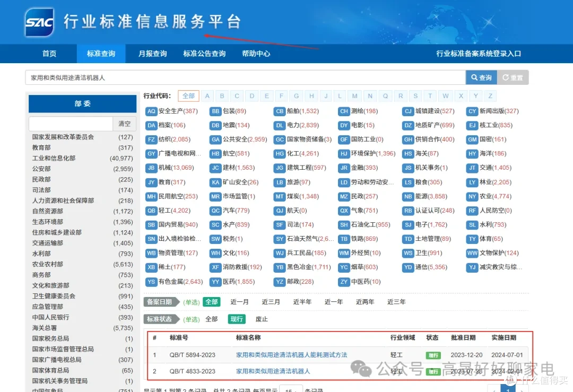Filter by 海关总署 ministry
The image size is (573, 392).
tap(82, 328)
